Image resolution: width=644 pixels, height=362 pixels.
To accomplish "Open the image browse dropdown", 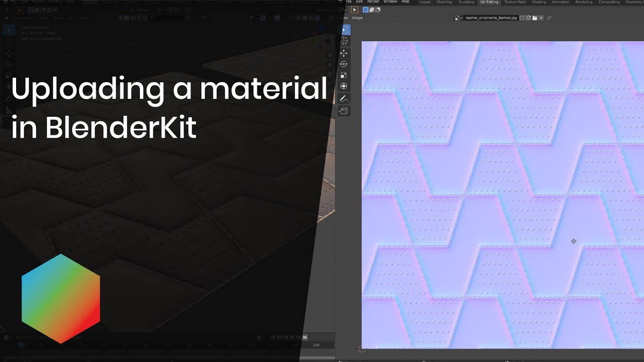I will point(459,18).
